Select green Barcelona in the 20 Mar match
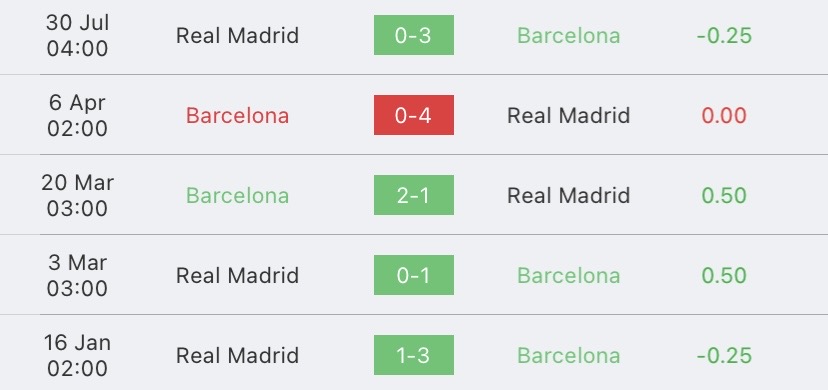This screenshot has width=828, height=390. [238, 196]
